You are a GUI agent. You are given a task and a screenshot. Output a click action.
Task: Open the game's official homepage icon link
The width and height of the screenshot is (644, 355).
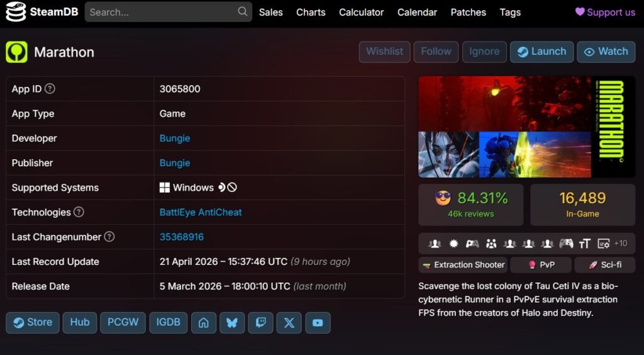pos(203,322)
